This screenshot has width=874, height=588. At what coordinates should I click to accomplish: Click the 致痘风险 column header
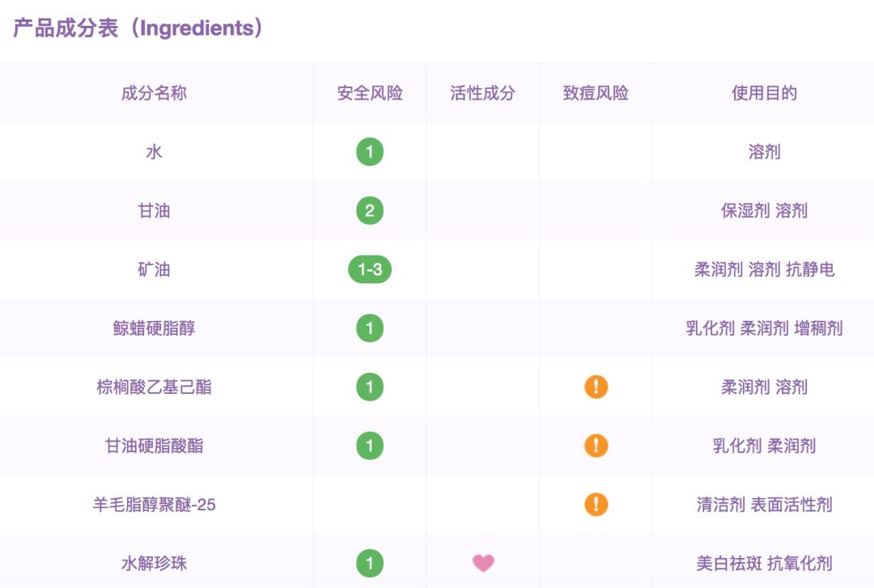point(596,93)
